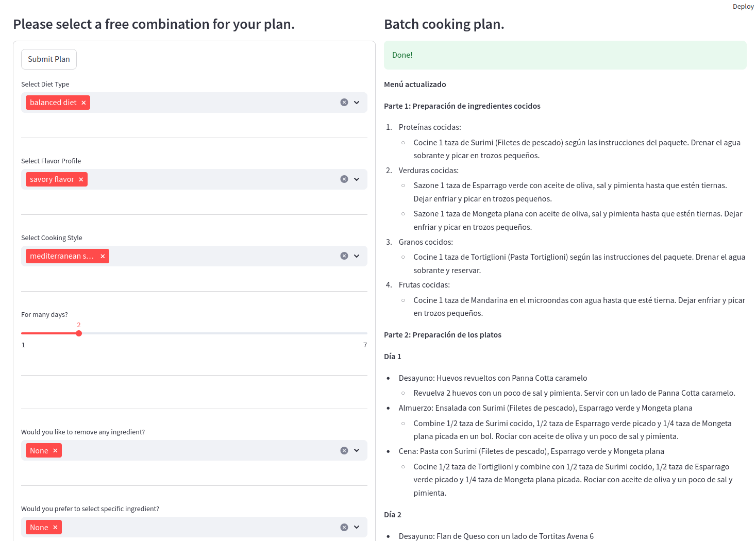Screen dimensions: 756x541
Task: Open the Diet Type dropdown
Action: pos(356,103)
